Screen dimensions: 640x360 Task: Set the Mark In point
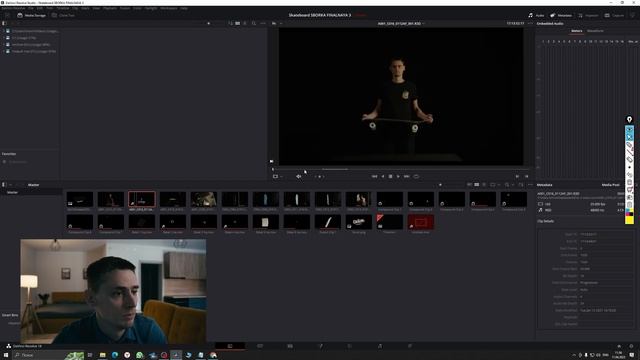pyautogui.click(x=517, y=176)
